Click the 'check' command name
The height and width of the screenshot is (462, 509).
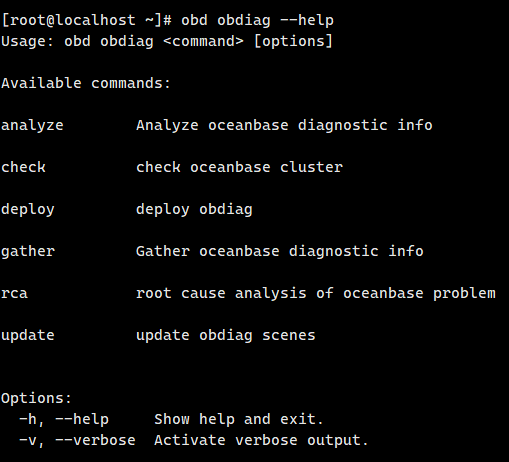(x=23, y=167)
